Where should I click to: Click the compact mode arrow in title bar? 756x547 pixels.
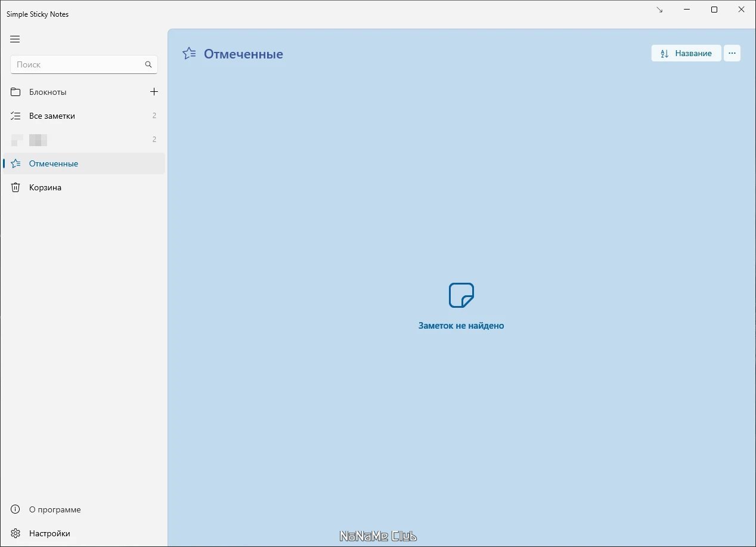click(x=659, y=10)
